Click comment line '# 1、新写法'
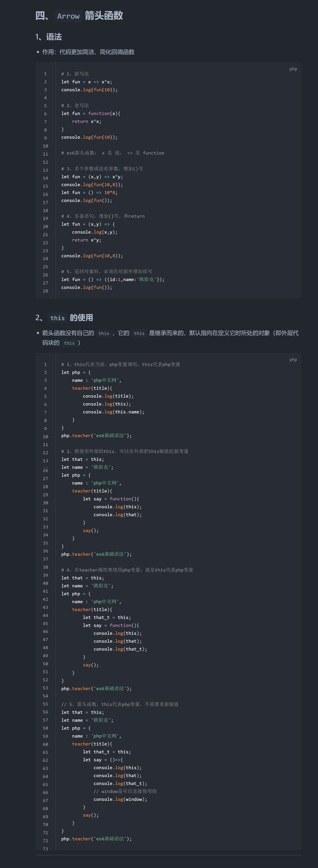The image size is (318, 868). coord(75,74)
